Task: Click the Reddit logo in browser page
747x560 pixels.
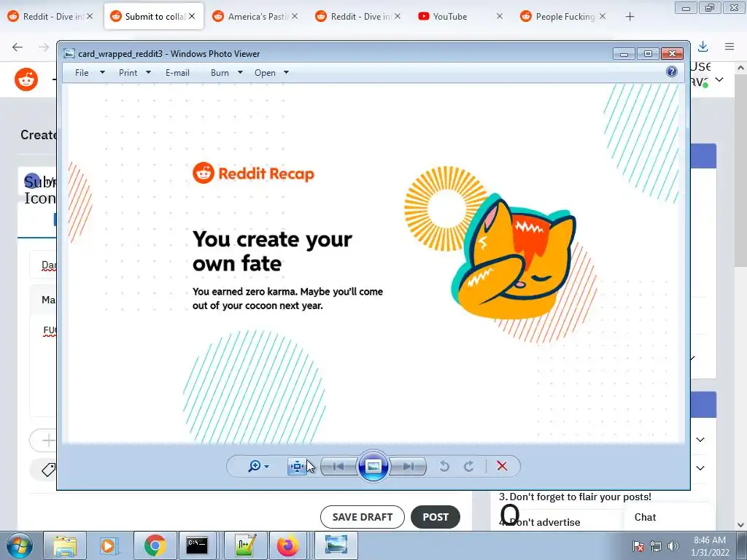Action: (x=26, y=79)
